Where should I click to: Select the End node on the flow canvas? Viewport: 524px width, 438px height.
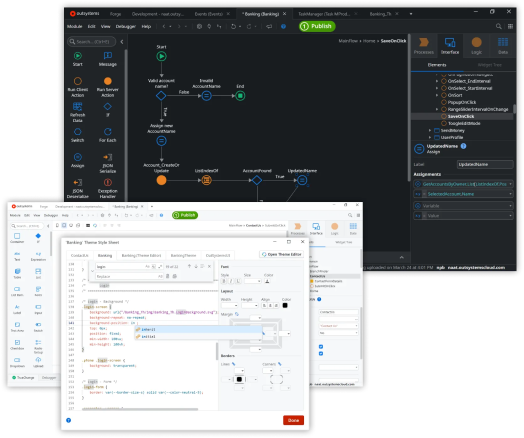click(240, 96)
